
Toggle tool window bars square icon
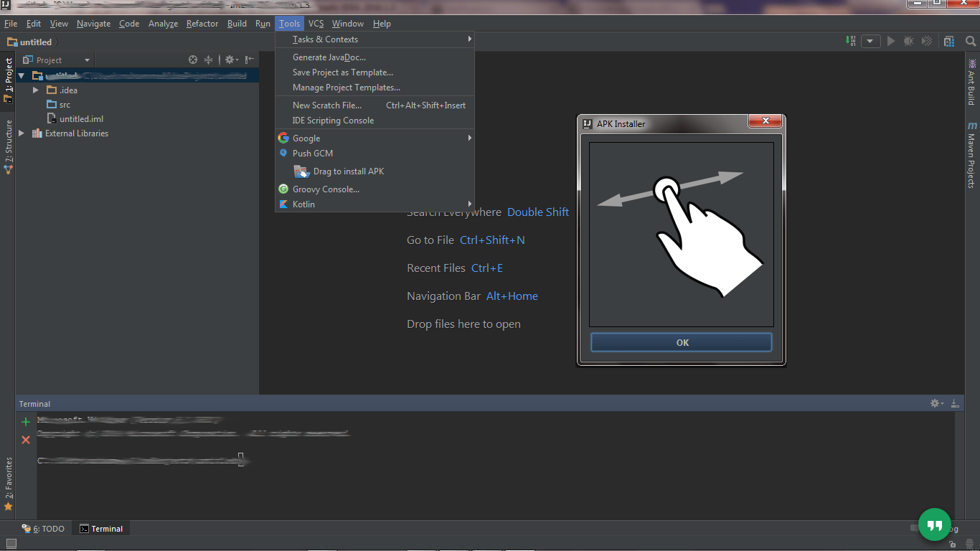coord(11,543)
